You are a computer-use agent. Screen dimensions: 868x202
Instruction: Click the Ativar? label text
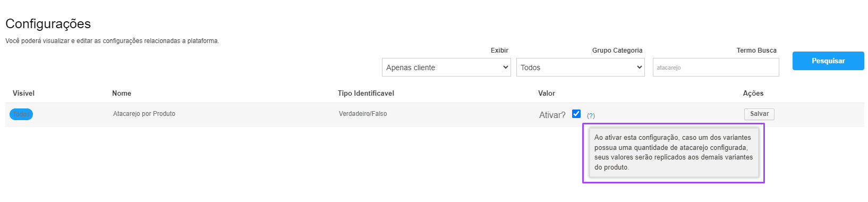tap(552, 115)
